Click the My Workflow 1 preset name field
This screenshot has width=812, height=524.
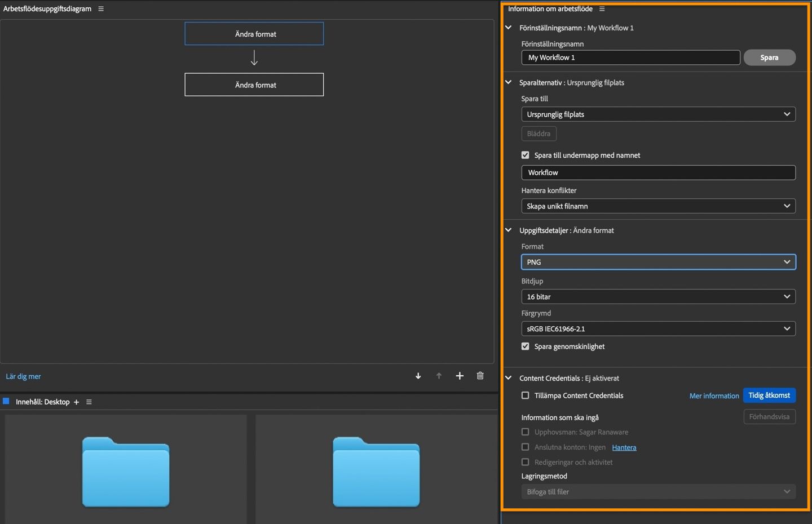631,57
